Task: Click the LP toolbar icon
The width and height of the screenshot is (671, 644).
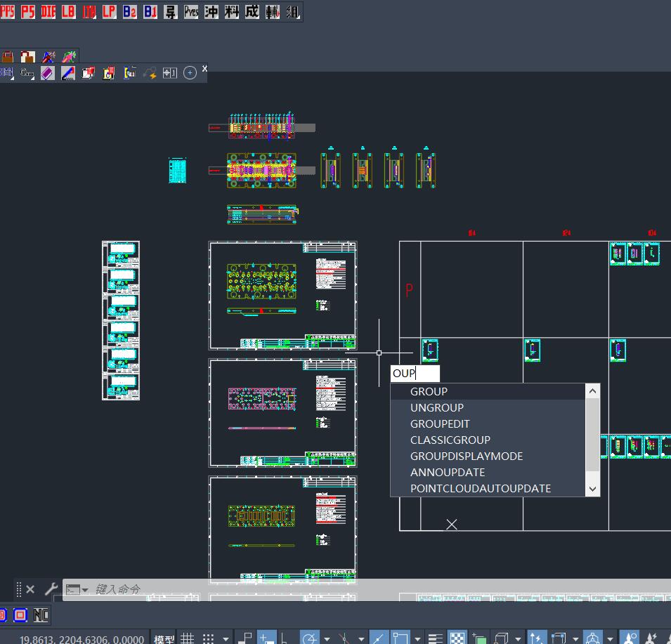Action: point(109,11)
